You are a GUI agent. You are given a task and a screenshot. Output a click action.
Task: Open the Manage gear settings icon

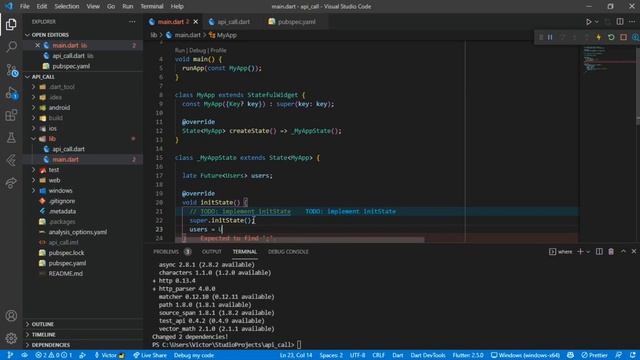tap(11, 338)
